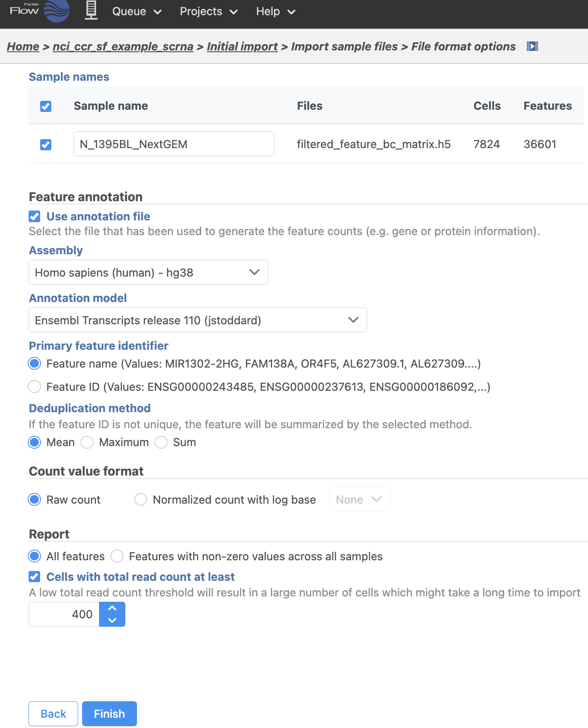This screenshot has height=728, width=588.
Task: Expand the Help menu
Action: (275, 12)
